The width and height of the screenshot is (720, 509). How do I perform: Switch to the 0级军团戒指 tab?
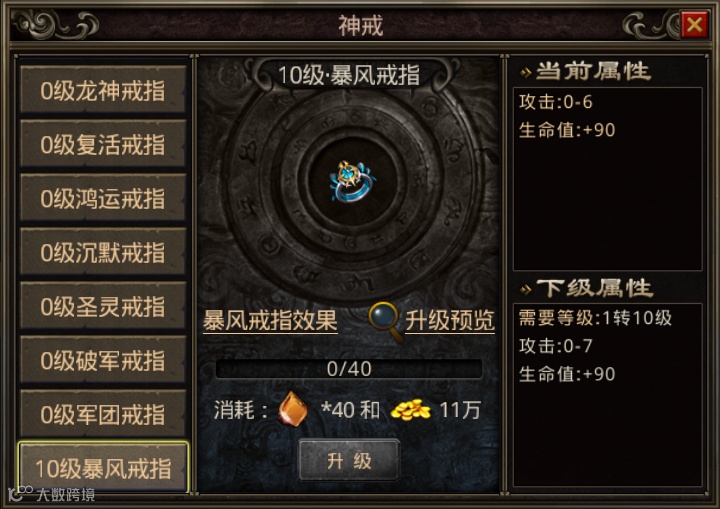[103, 414]
